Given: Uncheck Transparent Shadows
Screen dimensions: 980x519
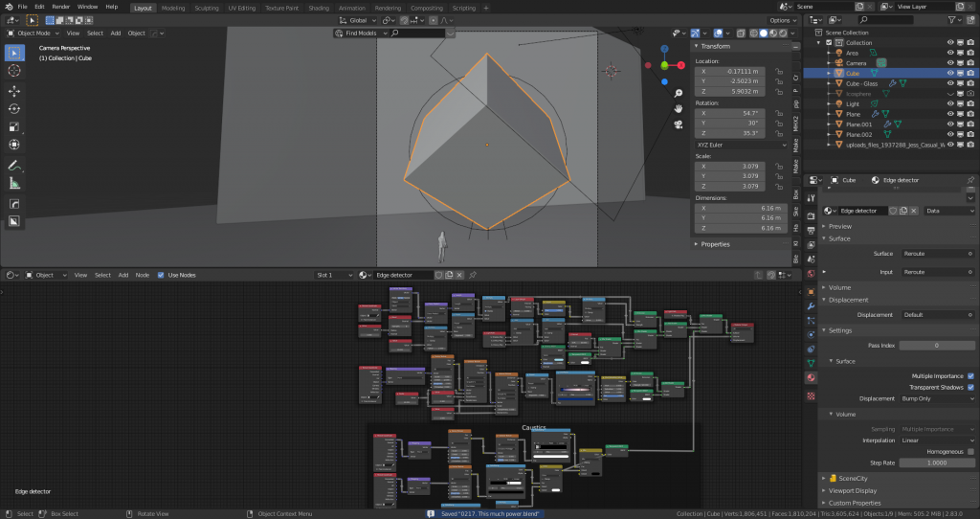Looking at the screenshot, I should [x=970, y=387].
